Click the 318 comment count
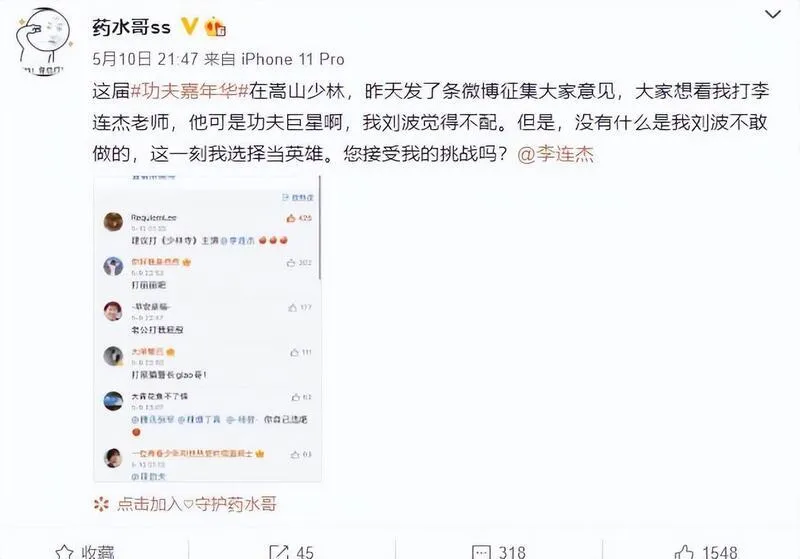 tap(512, 552)
